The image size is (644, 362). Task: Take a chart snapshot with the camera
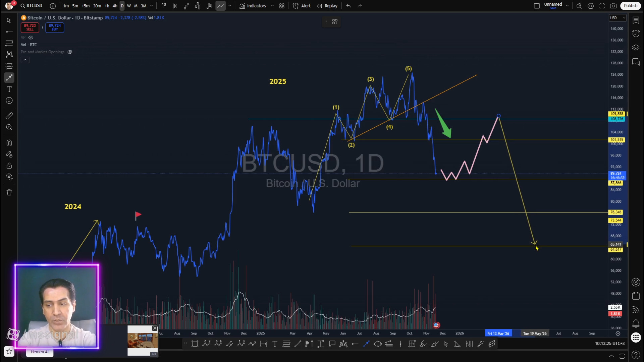click(x=613, y=6)
